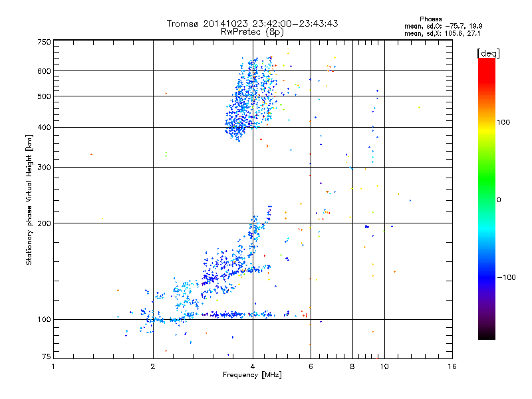
Task: Click the '500' y-axis tick label
Action: click(44, 96)
